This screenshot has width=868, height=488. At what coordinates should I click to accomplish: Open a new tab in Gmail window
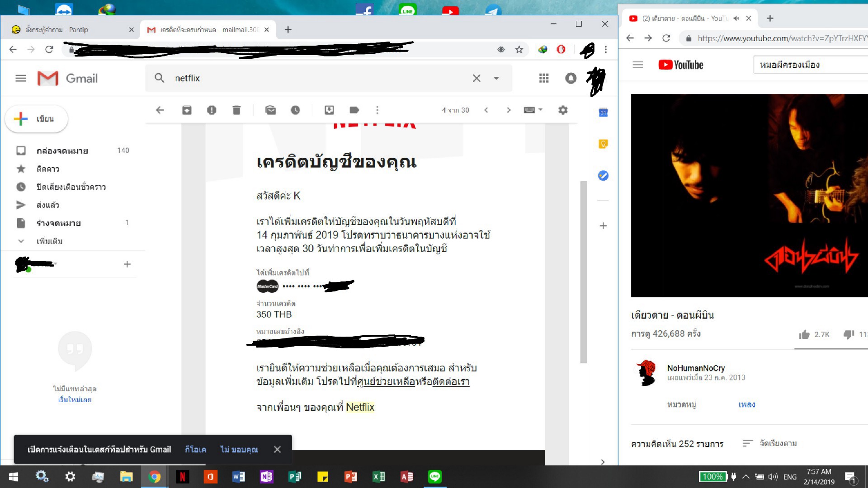[x=288, y=29]
